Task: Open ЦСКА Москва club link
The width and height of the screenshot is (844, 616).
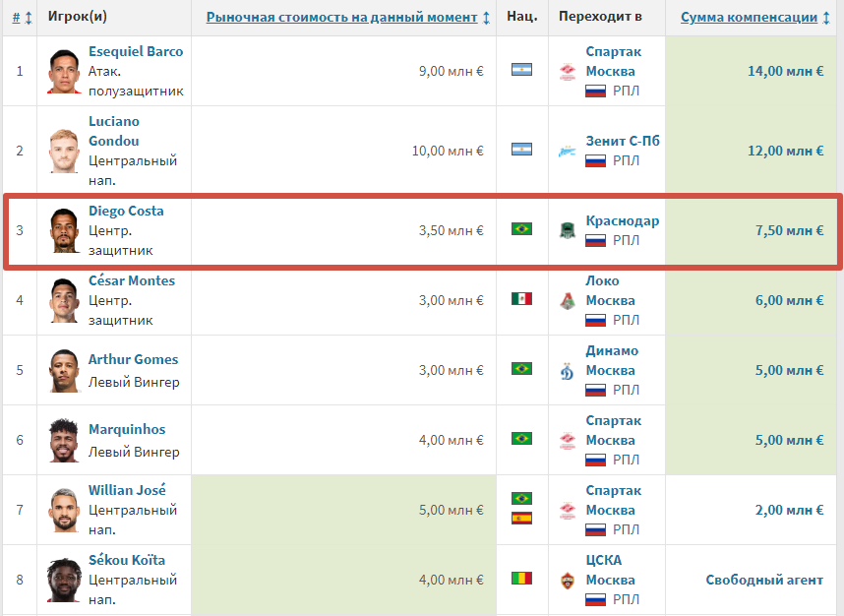Action: [x=610, y=570]
